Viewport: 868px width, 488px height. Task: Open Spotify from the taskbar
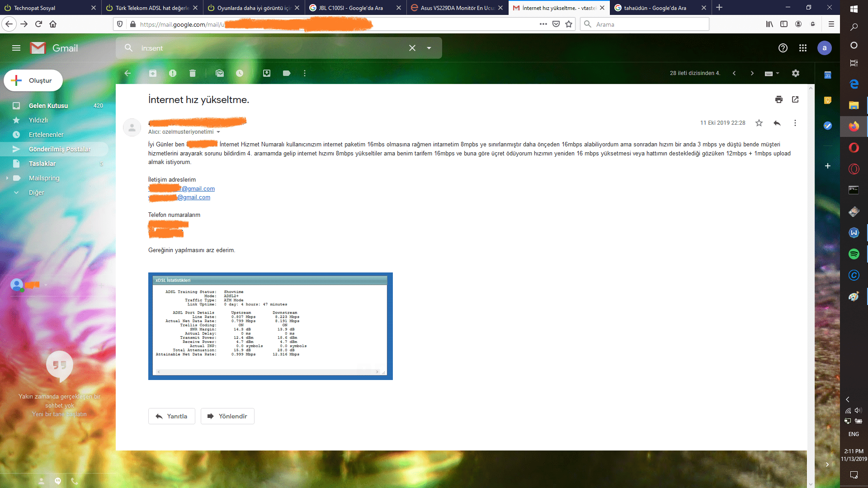pyautogui.click(x=854, y=254)
